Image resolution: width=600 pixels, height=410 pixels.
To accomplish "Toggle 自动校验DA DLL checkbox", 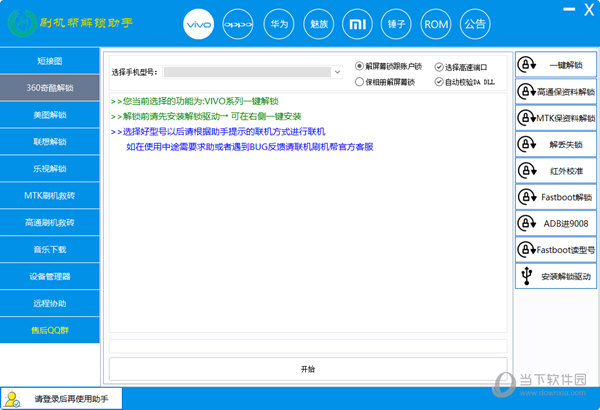I will [x=438, y=81].
